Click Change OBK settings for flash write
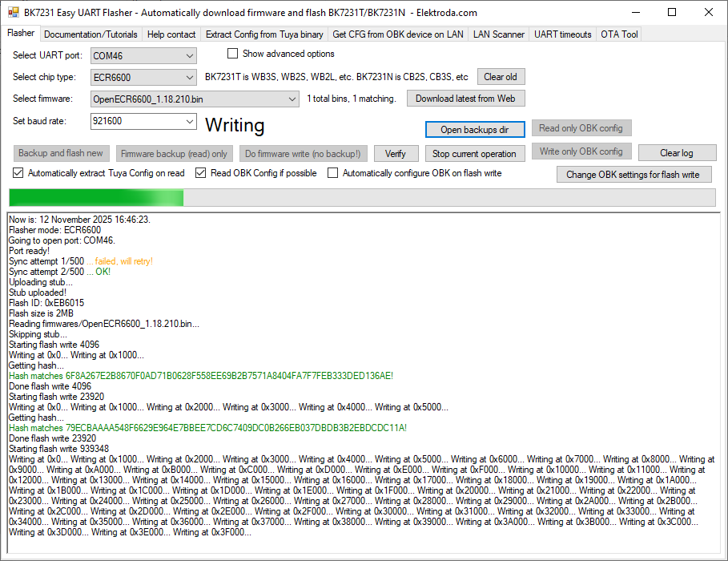728x561 pixels. point(633,175)
